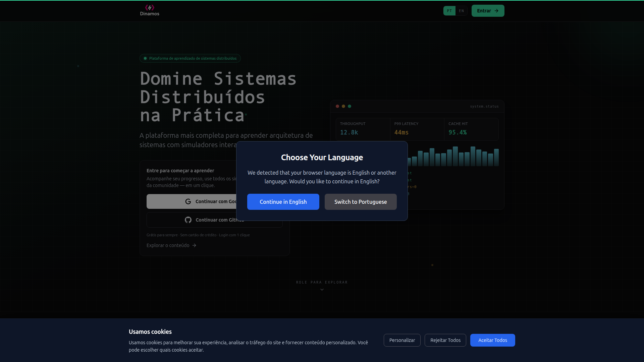
Task: Click the Entre para começar a aprender heading
Action: pos(180,171)
